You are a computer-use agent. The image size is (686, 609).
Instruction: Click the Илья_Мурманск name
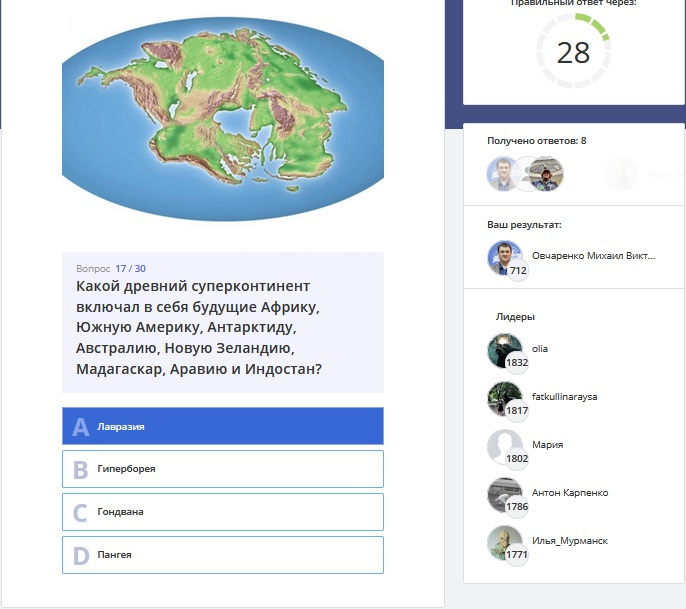tap(570, 541)
